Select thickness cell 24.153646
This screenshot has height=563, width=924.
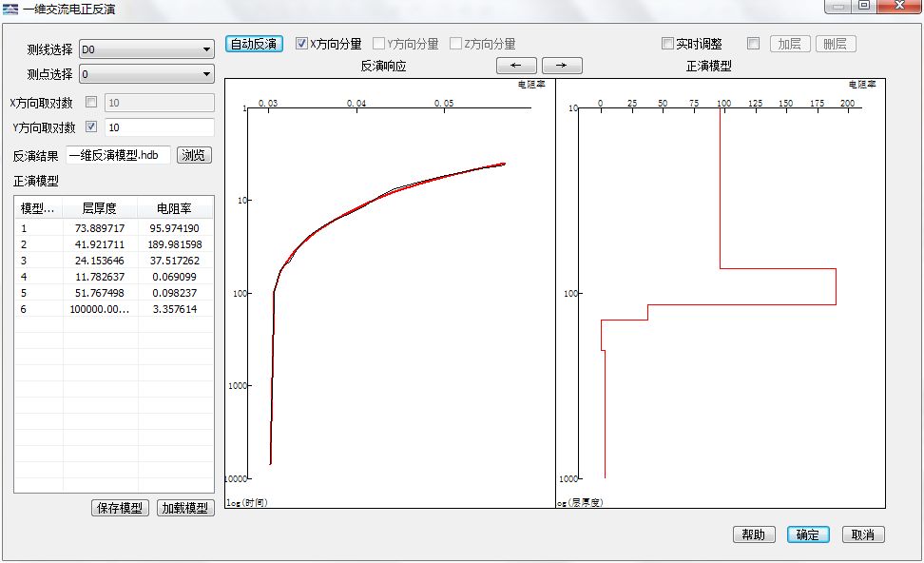point(100,261)
